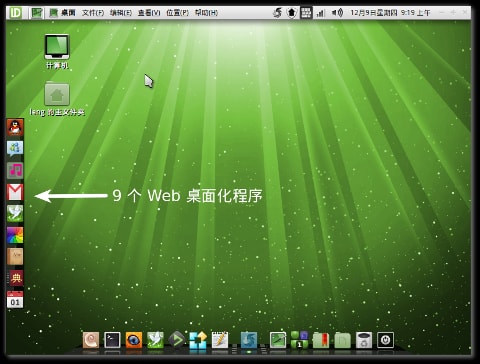
Task: Open the white bird app in bottom dock
Action: 155,340
